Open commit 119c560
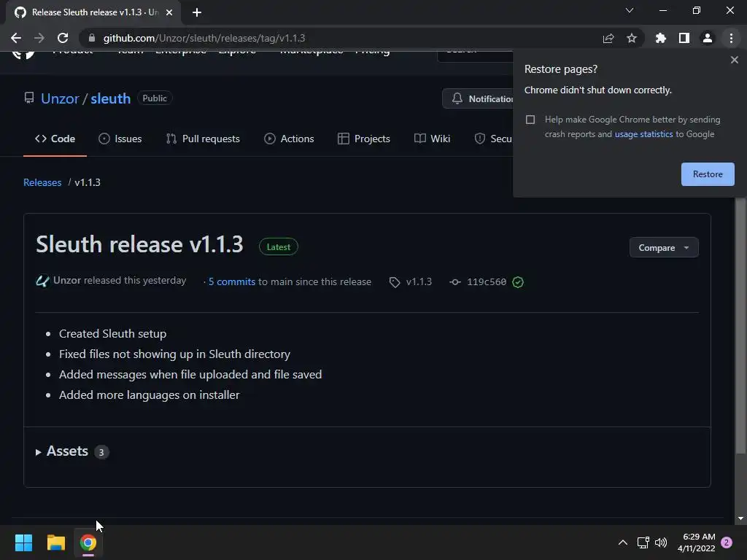The height and width of the screenshot is (560, 747). [x=487, y=282]
